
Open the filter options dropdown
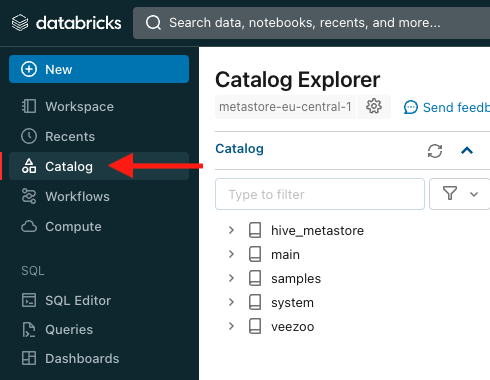coord(460,194)
